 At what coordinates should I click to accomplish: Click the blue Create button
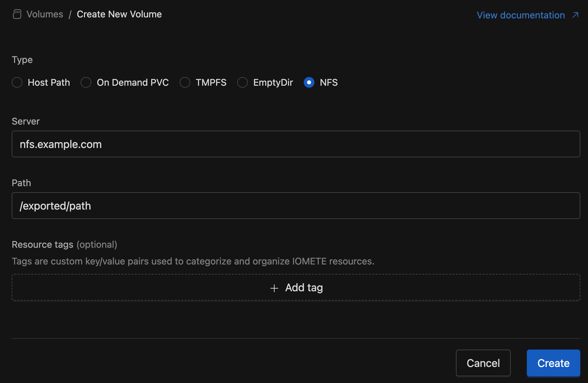point(553,363)
